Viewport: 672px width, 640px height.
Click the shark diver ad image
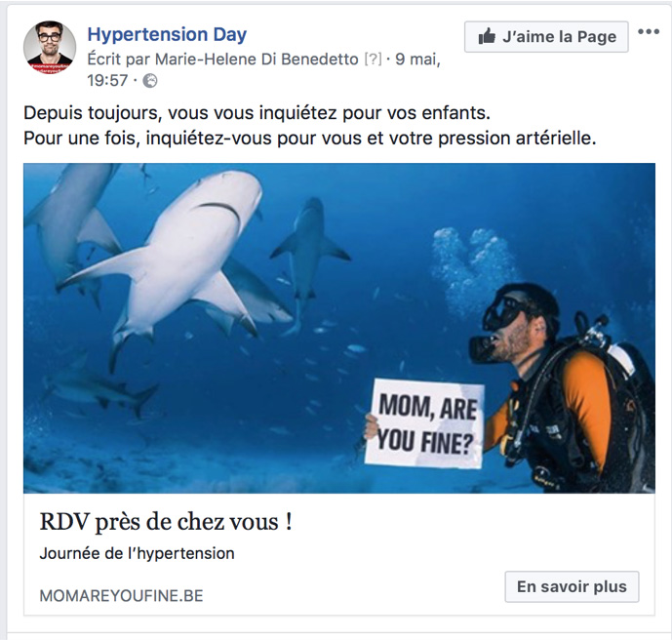pos(339,328)
